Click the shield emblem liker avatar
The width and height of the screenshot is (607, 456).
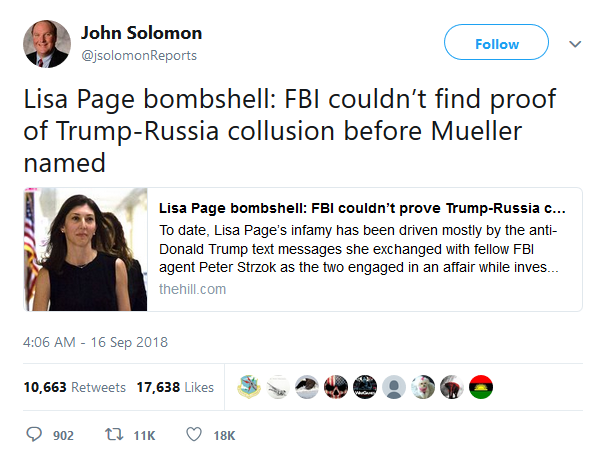pos(249,387)
